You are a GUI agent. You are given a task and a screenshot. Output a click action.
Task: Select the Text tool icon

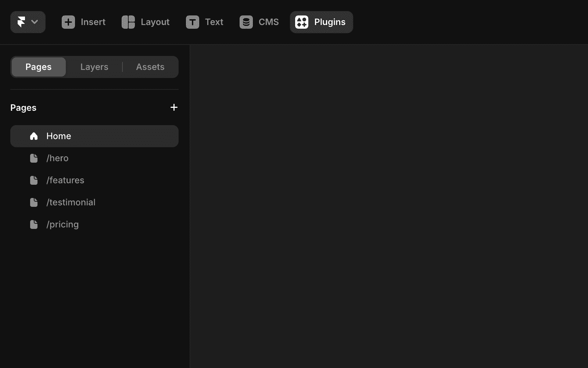[193, 22]
